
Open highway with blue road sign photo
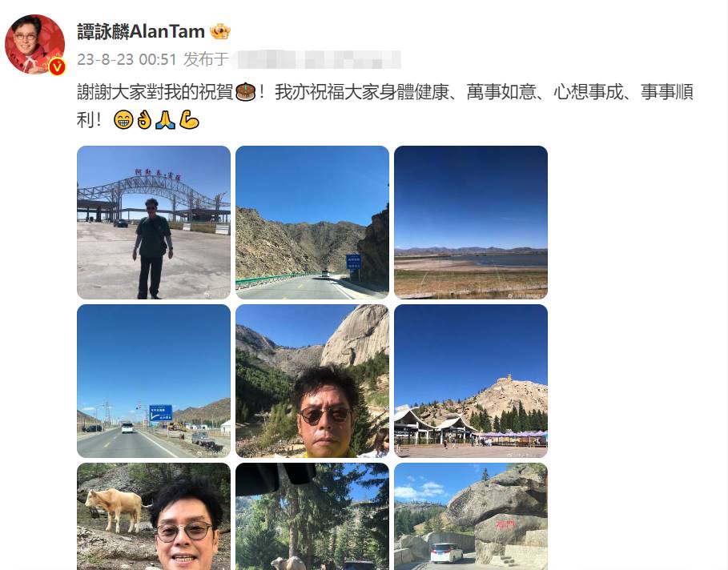pos(154,381)
